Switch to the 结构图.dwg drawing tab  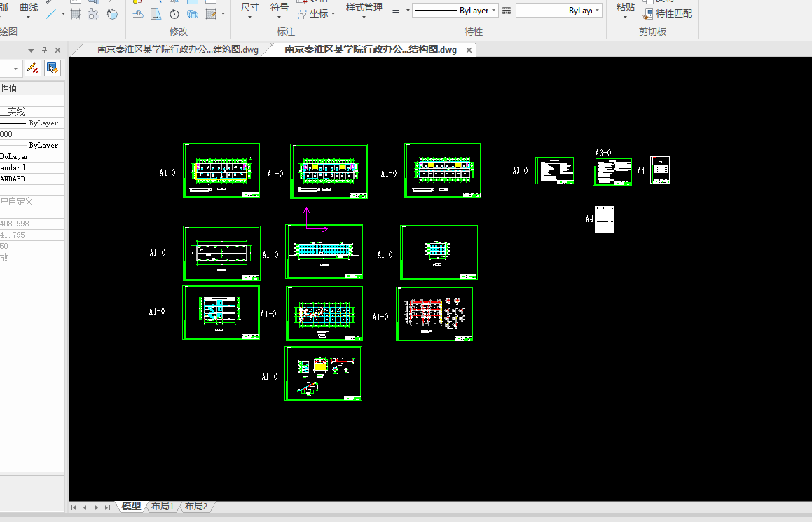pos(370,50)
